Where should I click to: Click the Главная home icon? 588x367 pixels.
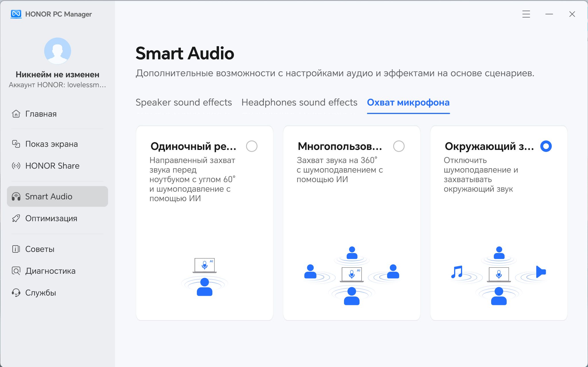coord(16,114)
